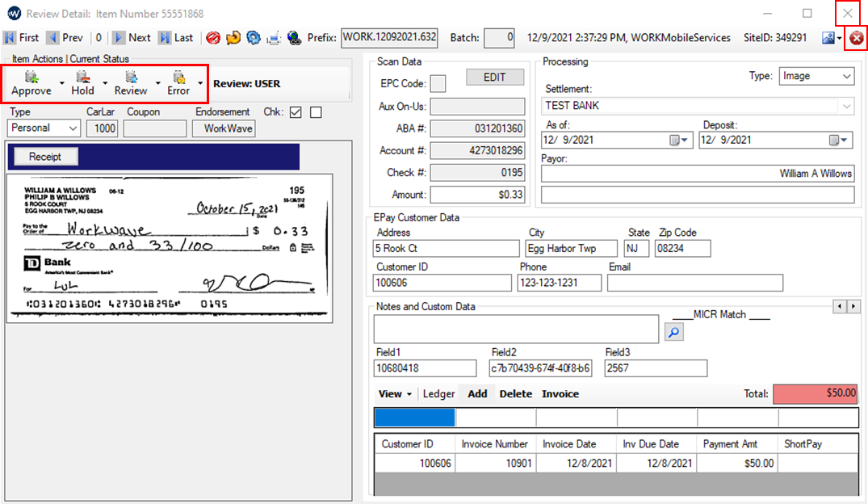Click the Email input field
Screen dimensions: 868x504
(x=694, y=283)
